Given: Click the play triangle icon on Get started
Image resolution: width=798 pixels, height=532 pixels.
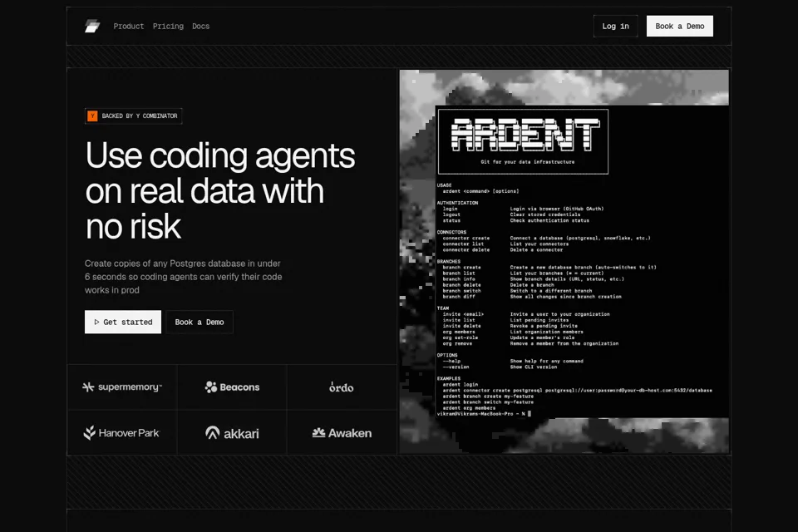Looking at the screenshot, I should [96, 322].
